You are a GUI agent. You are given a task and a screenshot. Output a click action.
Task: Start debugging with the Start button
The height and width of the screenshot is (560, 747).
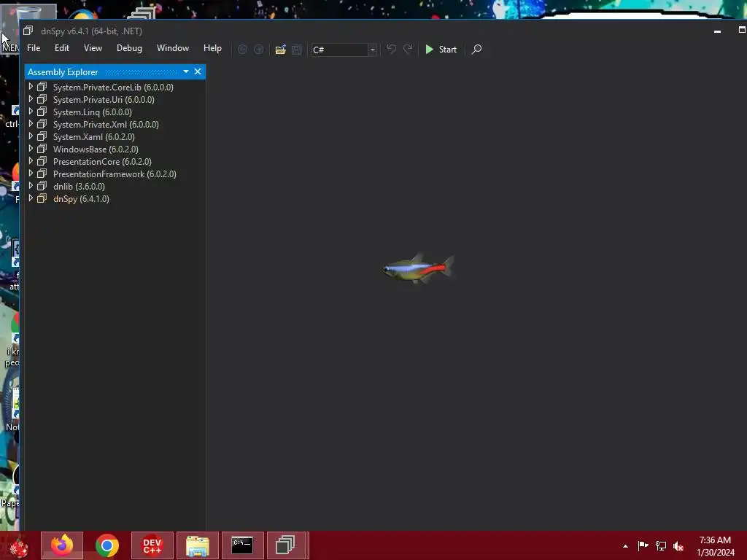pyautogui.click(x=441, y=50)
